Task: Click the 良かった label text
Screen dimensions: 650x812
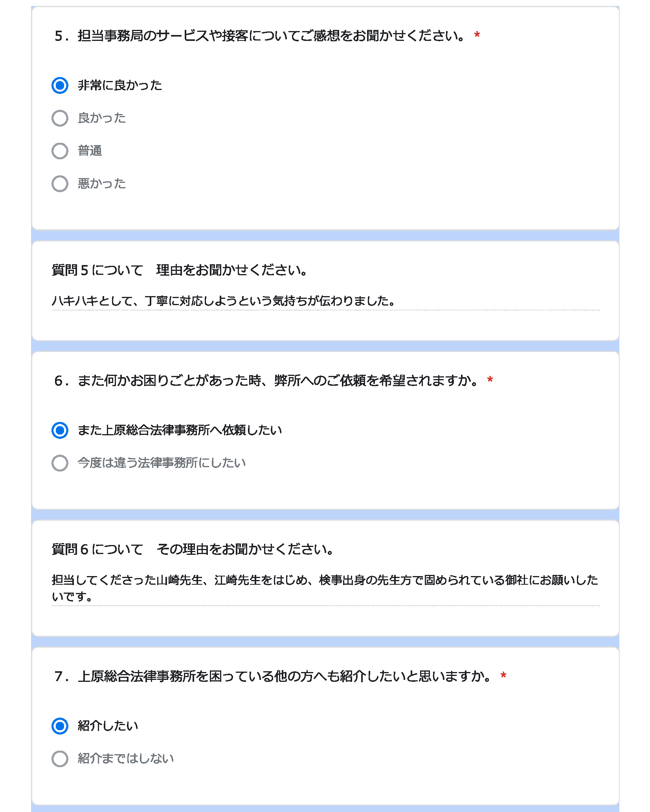Action: [x=102, y=118]
